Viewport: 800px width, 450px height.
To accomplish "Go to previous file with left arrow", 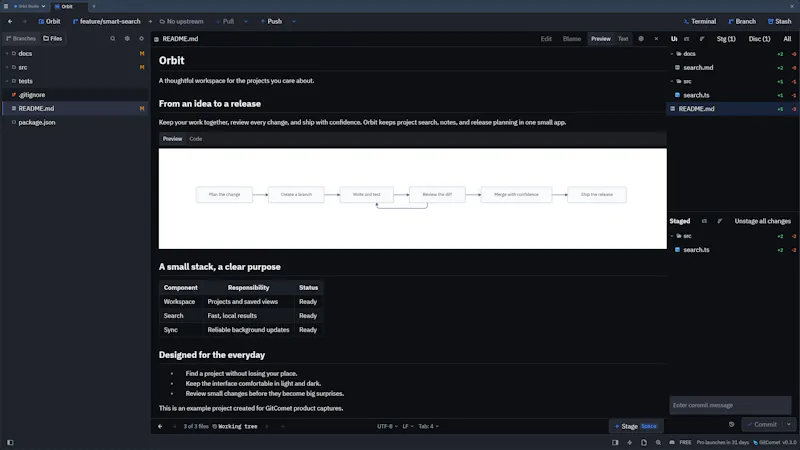I will click(x=160, y=427).
